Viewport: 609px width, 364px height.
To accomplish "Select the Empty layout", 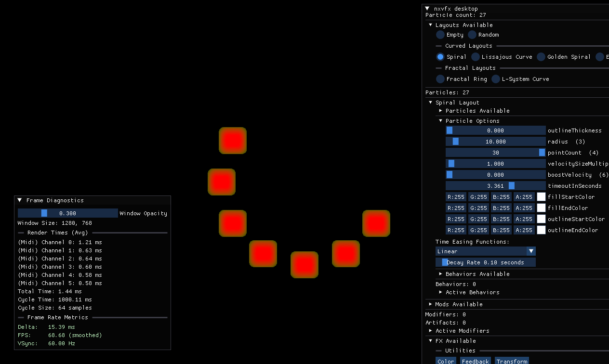I will [x=440, y=35].
